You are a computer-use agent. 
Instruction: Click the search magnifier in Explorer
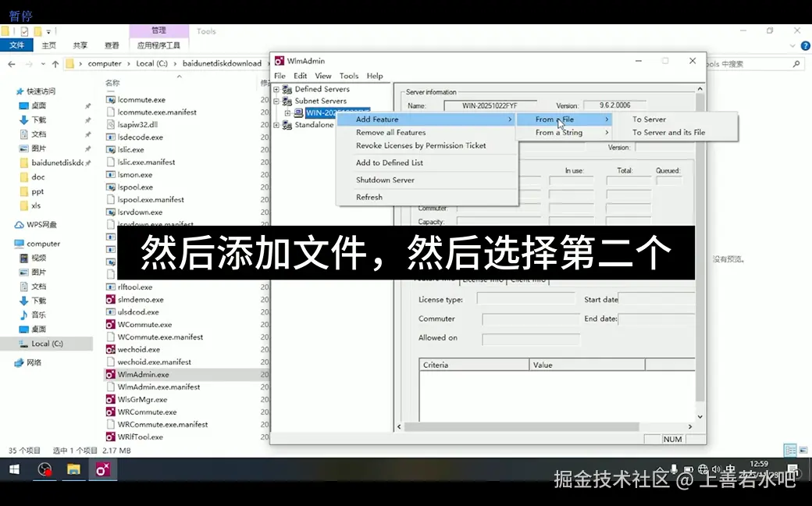[796, 64]
